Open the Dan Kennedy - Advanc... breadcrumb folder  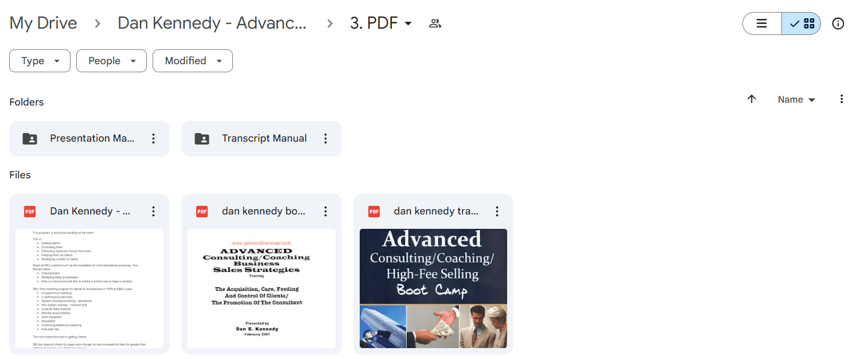(212, 23)
